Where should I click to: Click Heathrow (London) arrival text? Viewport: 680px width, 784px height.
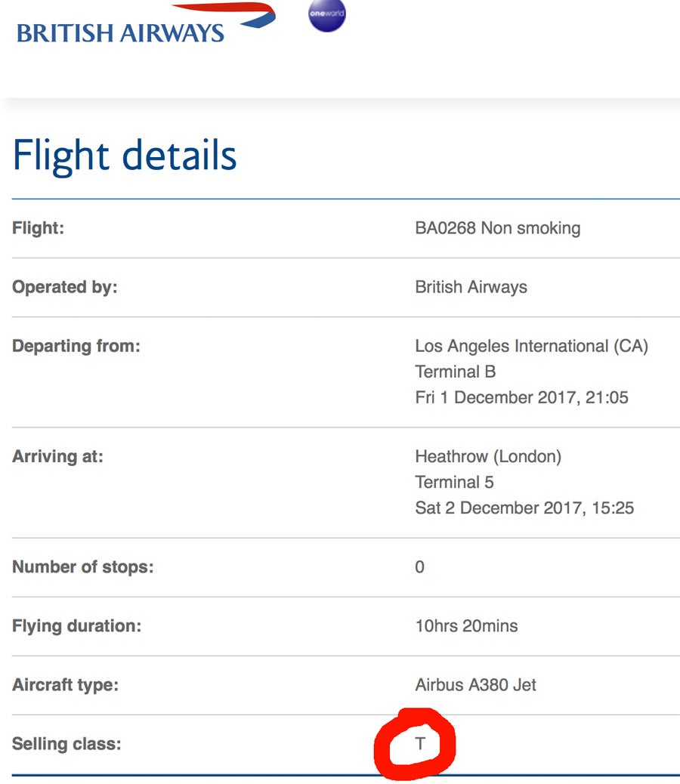click(x=488, y=456)
